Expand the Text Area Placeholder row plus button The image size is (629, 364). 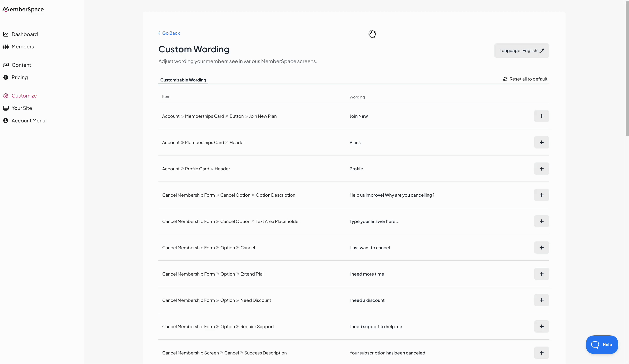(x=541, y=221)
